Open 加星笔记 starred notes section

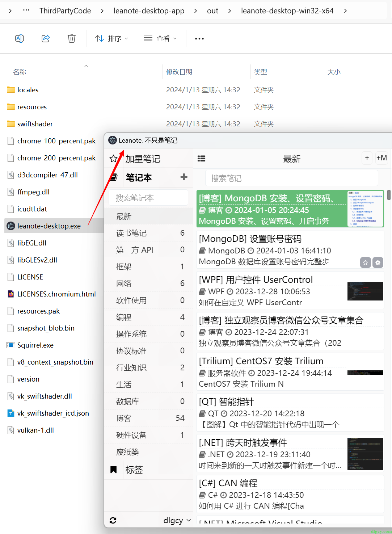[x=143, y=159]
